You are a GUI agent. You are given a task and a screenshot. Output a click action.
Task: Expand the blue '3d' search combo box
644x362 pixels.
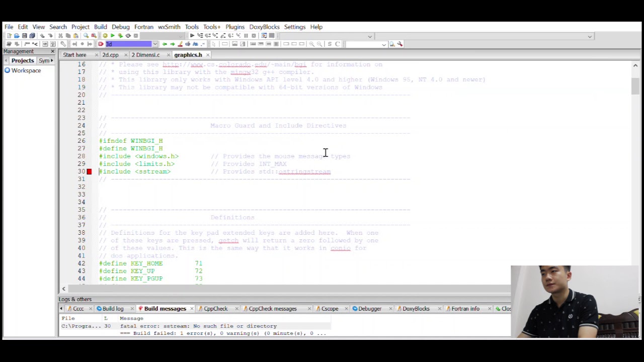155,44
